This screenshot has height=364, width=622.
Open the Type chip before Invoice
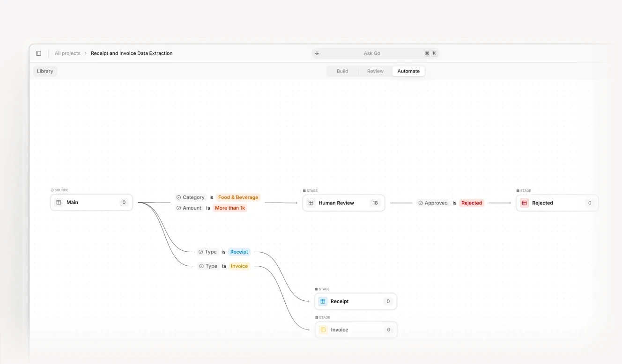click(208, 266)
